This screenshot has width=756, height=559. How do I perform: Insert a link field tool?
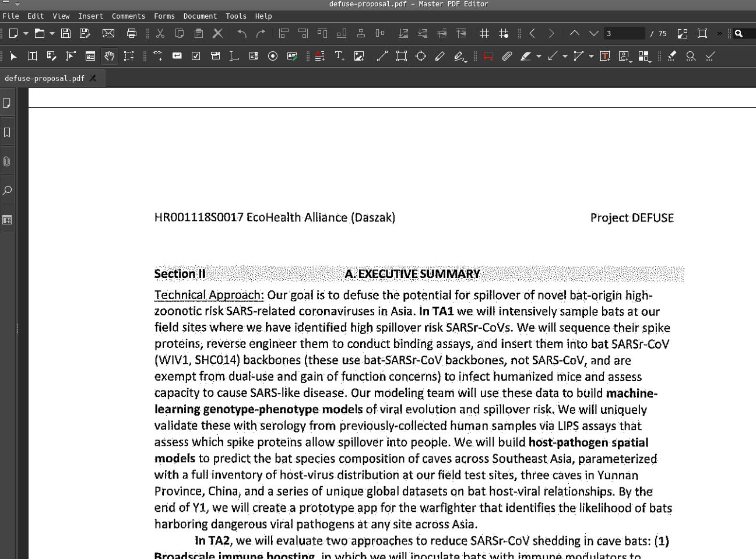pyautogui.click(x=158, y=56)
